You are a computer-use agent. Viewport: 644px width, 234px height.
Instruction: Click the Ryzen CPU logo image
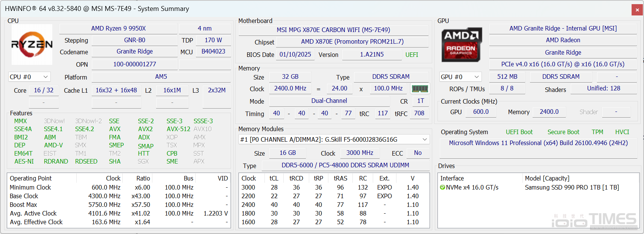32,44
